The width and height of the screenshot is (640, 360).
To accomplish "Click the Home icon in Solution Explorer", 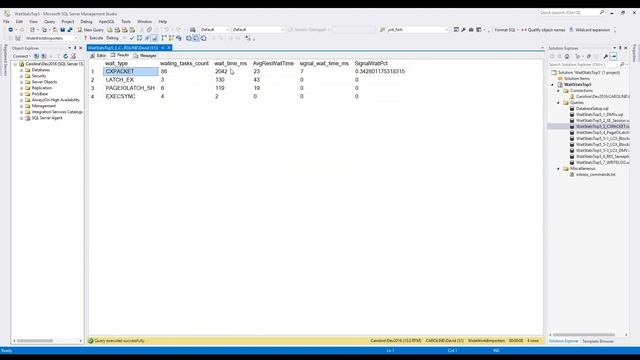I will click(567, 56).
